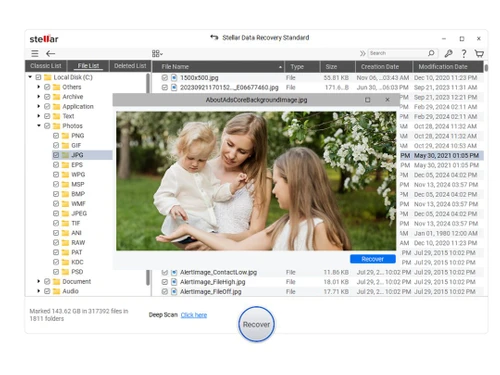Open the buy cart icon
Screen dimensions: 500x375
pos(479,53)
